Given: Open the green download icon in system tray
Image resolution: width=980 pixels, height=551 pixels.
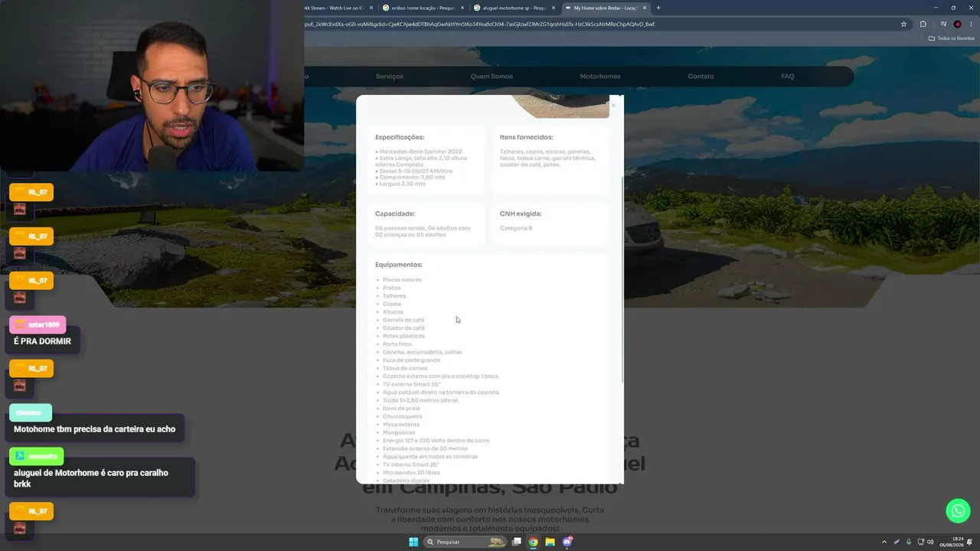Looking at the screenshot, I should [909, 542].
